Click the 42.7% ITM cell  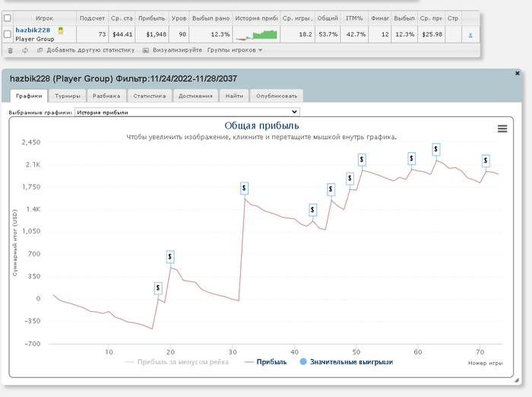click(x=355, y=34)
